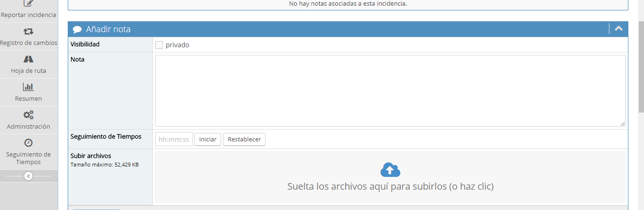This screenshot has width=644, height=210.
Task: Click the cloud upload icon
Action: pos(390,169)
